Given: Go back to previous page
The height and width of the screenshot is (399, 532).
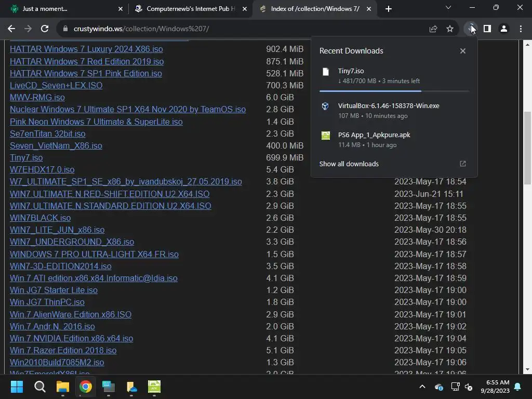Looking at the screenshot, I should [11, 29].
